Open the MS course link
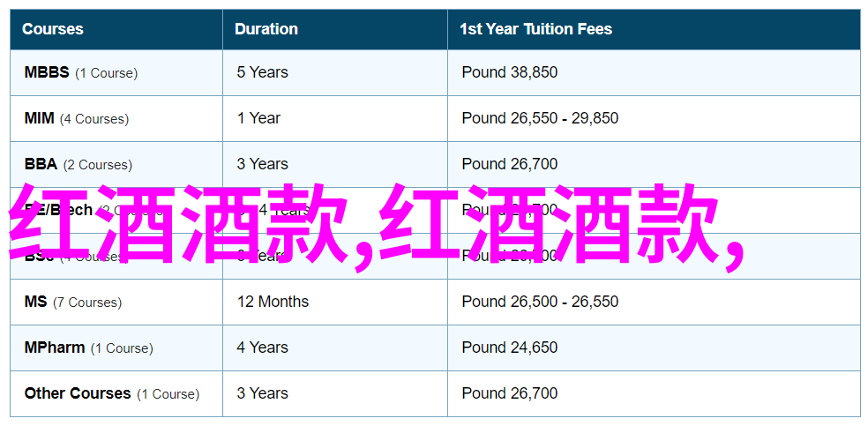Screen dimensions: 868x426 point(36,302)
